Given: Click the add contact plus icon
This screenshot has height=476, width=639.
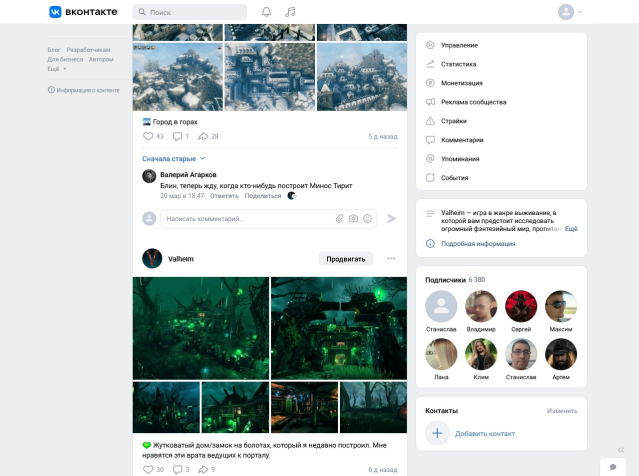Looking at the screenshot, I should coord(437,433).
